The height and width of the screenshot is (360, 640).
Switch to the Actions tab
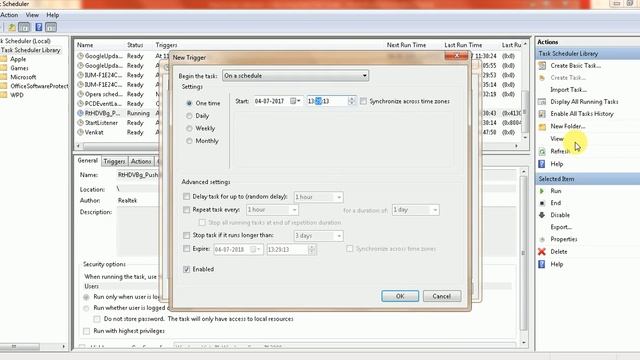pyautogui.click(x=141, y=162)
